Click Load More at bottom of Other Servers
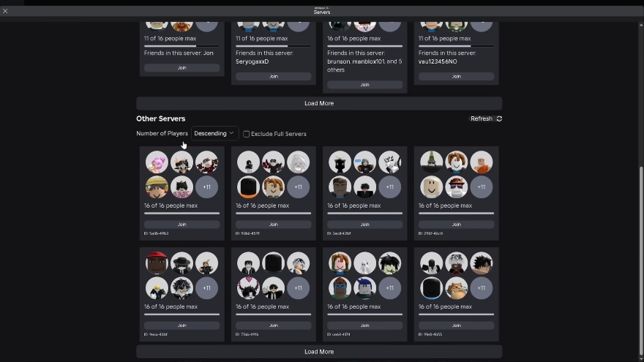644x362 pixels. pyautogui.click(x=319, y=352)
